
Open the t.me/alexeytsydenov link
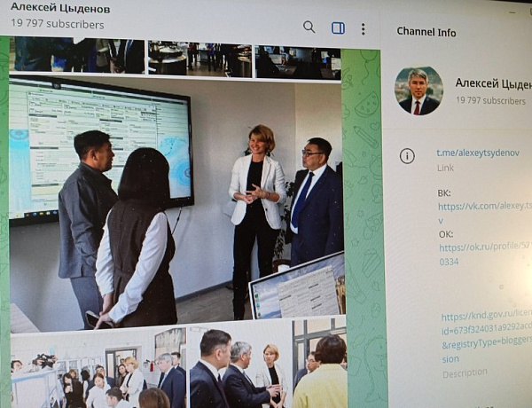tap(478, 153)
